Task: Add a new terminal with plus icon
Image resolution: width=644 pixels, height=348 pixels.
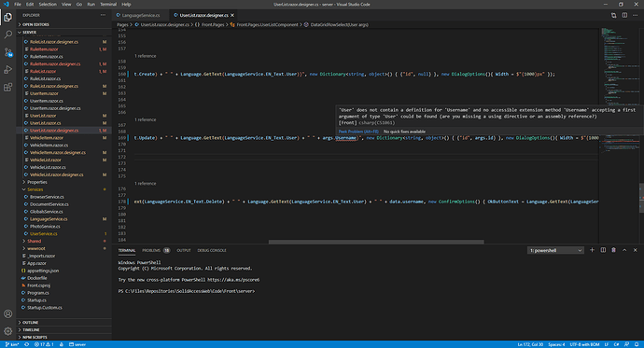Action: 592,250
